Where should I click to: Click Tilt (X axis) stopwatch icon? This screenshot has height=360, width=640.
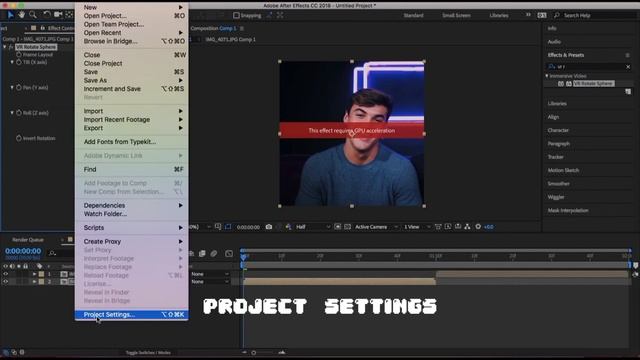point(19,62)
